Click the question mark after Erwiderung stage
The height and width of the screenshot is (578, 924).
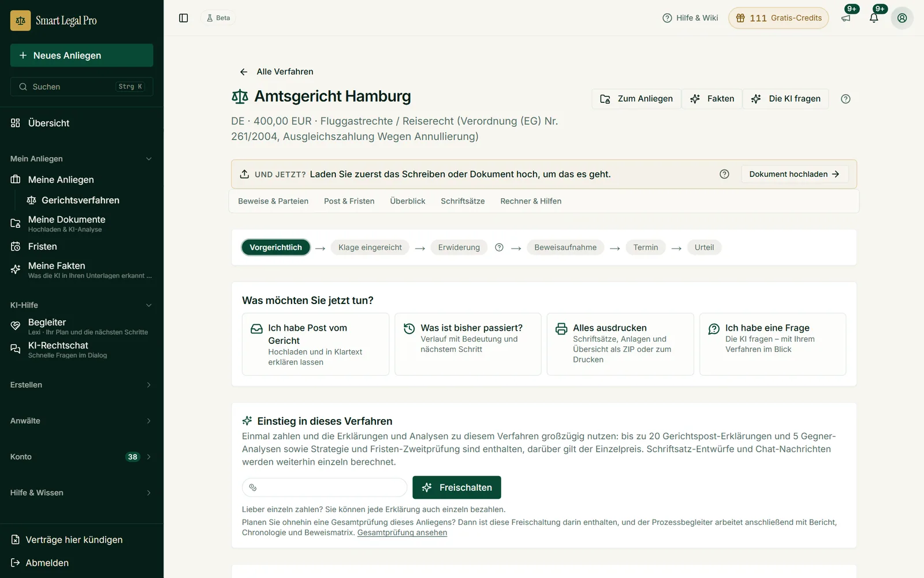pyautogui.click(x=499, y=247)
